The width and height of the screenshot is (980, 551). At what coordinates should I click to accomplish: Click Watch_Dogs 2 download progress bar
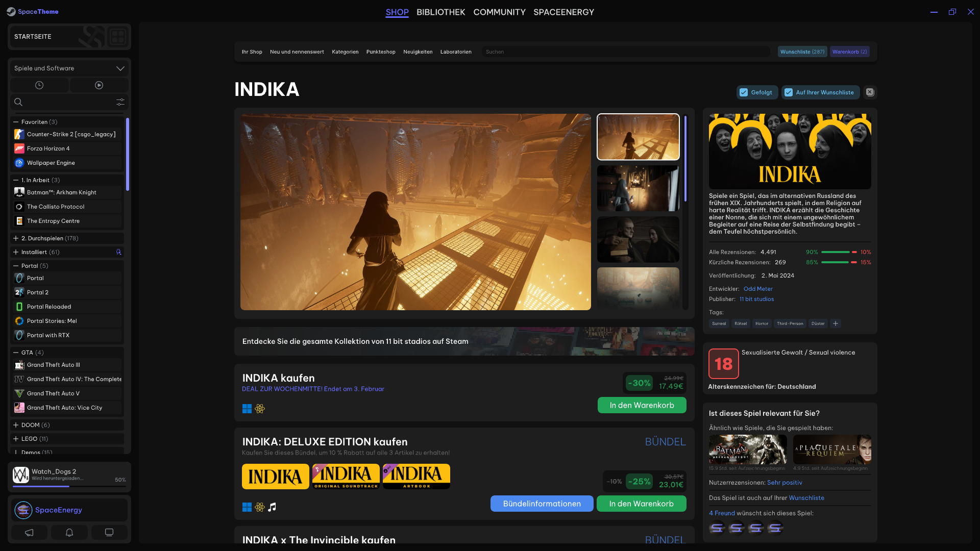(x=69, y=486)
